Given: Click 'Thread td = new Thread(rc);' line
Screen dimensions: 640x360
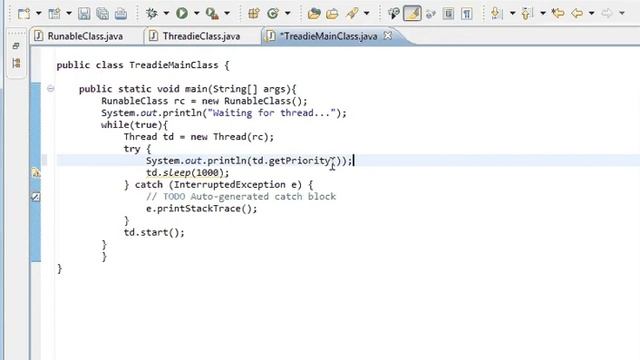Looking at the screenshot, I should pyautogui.click(x=199, y=137).
